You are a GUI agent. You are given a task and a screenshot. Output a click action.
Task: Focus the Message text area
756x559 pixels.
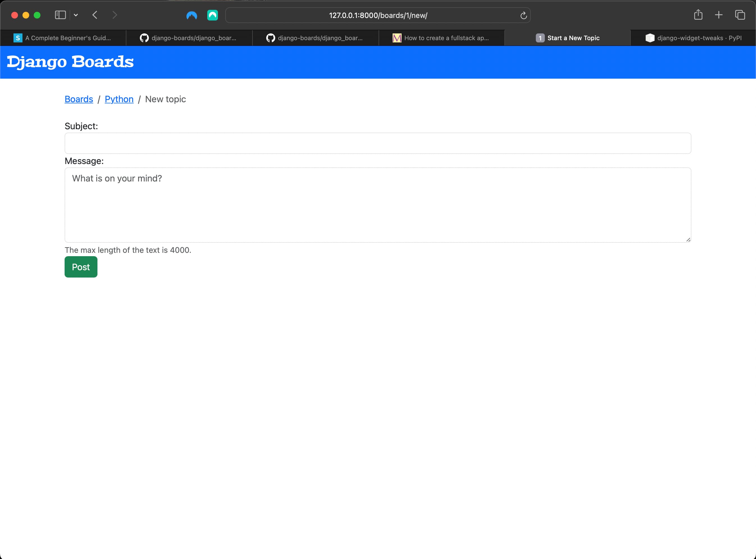pos(378,205)
